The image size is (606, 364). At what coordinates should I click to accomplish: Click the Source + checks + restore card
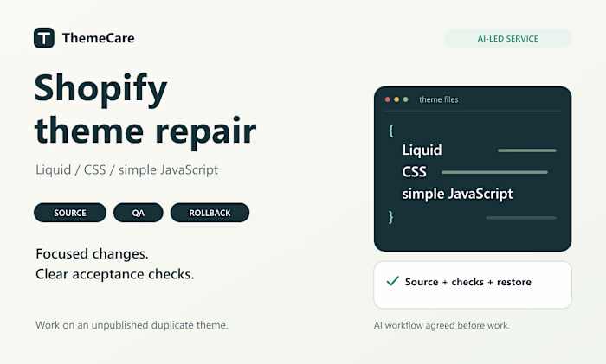473,284
